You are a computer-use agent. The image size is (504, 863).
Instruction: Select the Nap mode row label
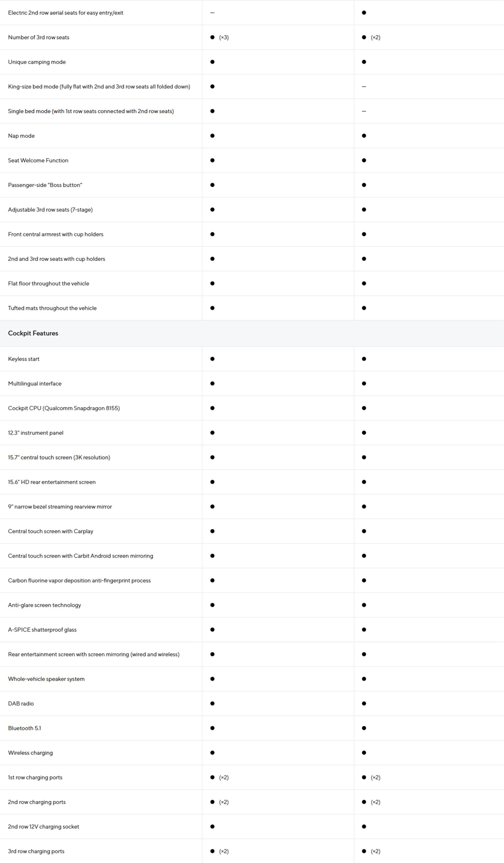point(21,136)
